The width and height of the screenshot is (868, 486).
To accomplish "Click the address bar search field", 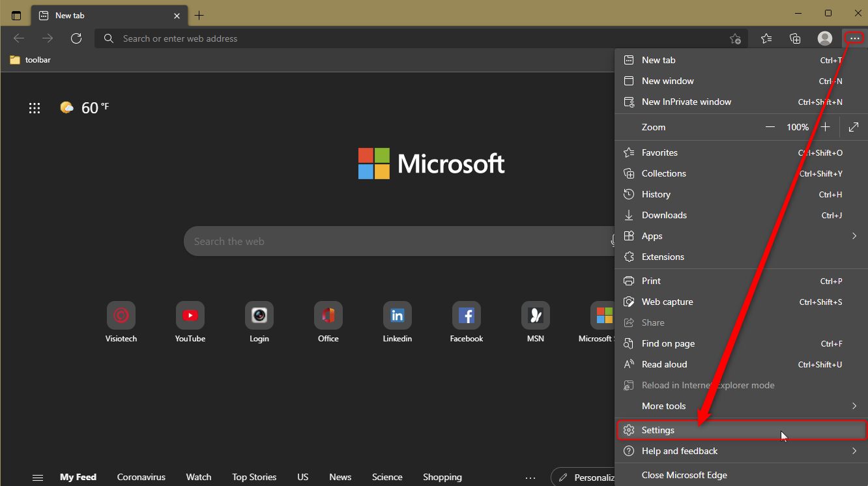I will pyautogui.click(x=420, y=38).
